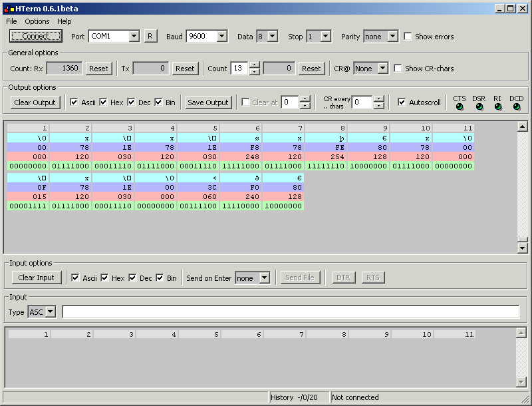Open the Parity dropdown

click(393, 37)
